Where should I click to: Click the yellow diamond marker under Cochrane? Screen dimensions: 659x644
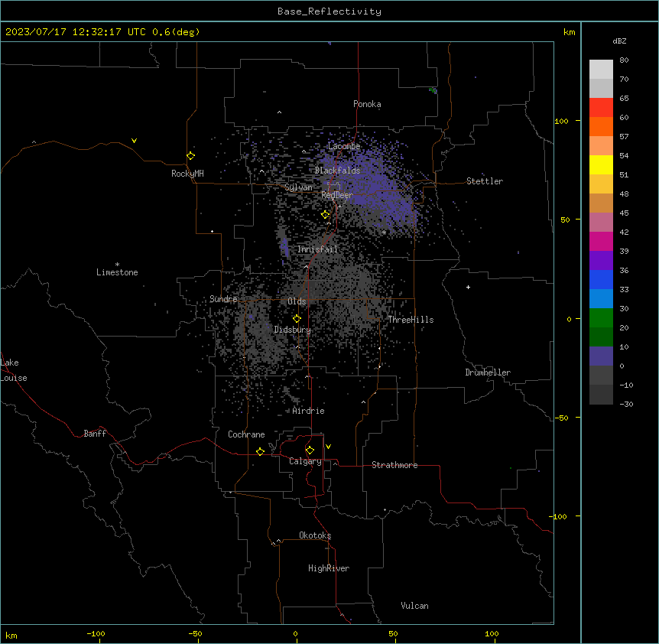pyautogui.click(x=260, y=451)
